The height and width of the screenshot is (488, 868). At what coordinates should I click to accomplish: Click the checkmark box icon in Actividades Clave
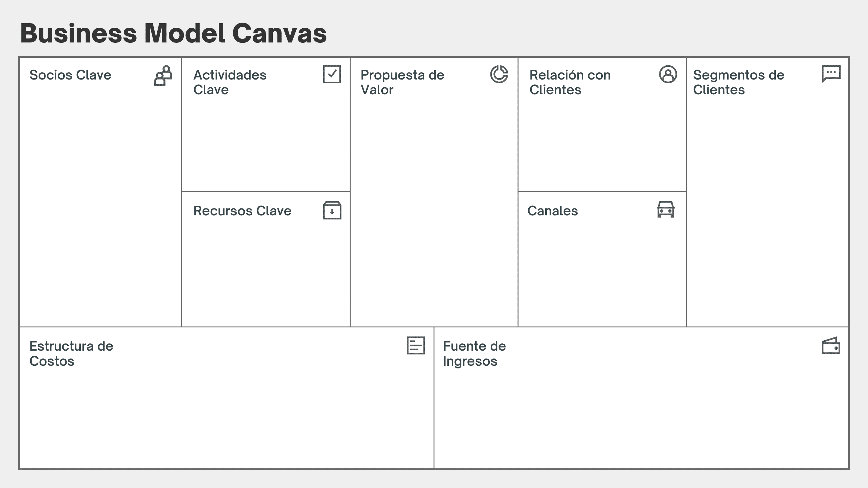332,74
